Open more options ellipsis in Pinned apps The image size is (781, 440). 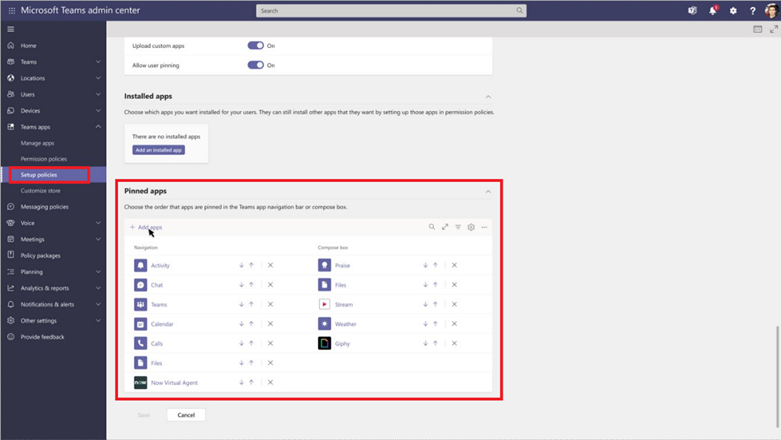(484, 227)
